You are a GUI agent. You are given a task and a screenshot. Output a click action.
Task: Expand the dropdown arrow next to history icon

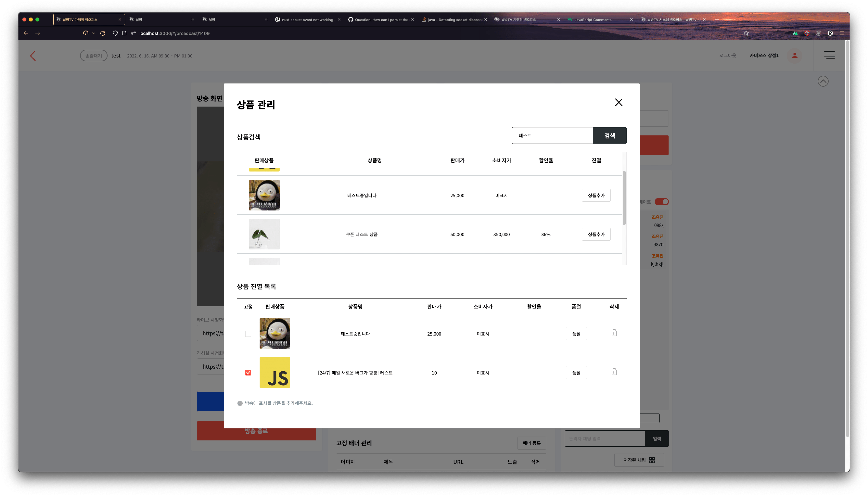[x=93, y=33]
